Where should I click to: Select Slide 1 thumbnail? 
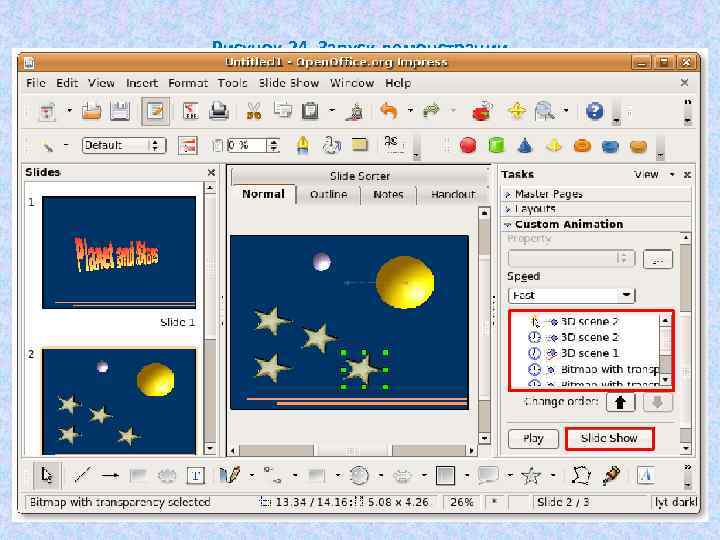click(118, 252)
